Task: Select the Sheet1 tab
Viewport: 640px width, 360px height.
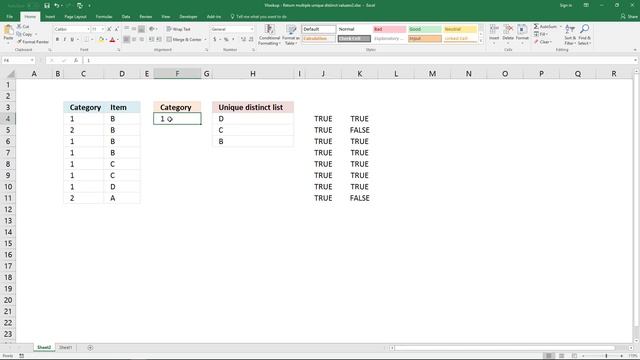Action: pos(65,347)
